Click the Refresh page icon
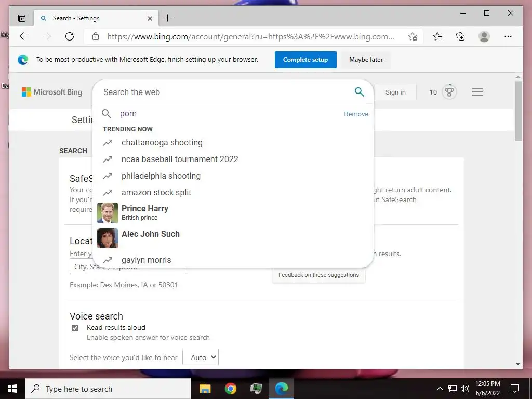Image resolution: width=532 pixels, height=399 pixels. (x=70, y=36)
